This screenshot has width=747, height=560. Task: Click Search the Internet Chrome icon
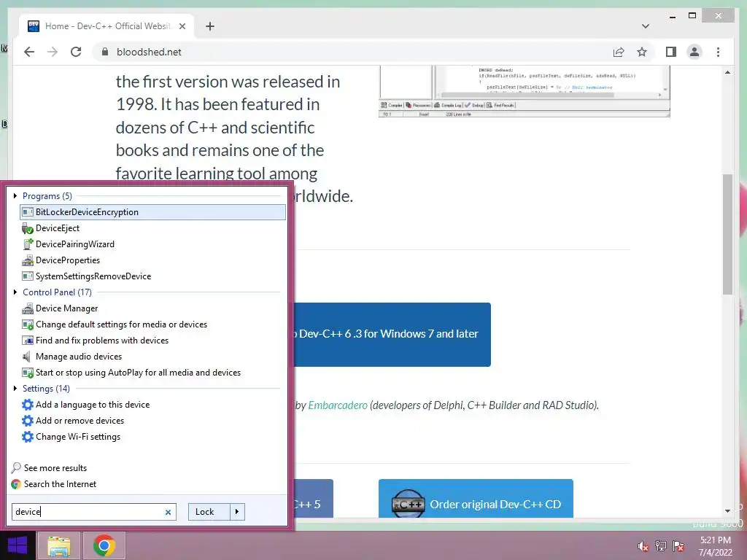point(16,484)
